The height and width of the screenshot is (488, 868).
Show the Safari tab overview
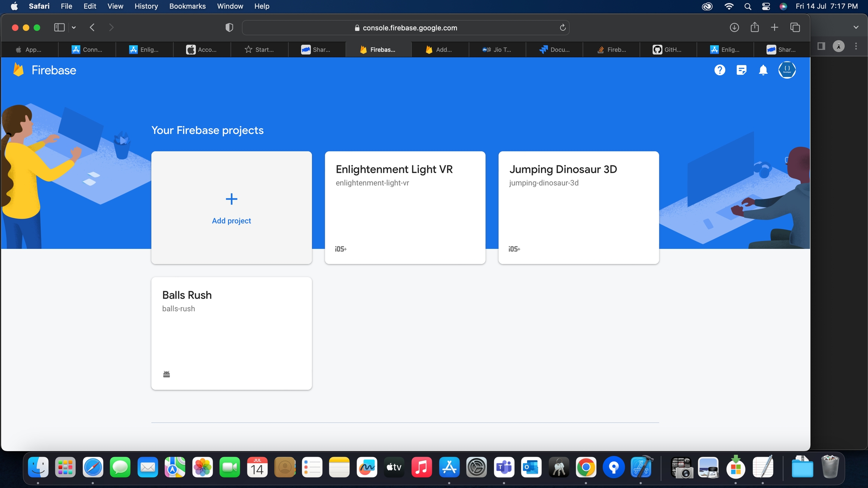tap(795, 27)
